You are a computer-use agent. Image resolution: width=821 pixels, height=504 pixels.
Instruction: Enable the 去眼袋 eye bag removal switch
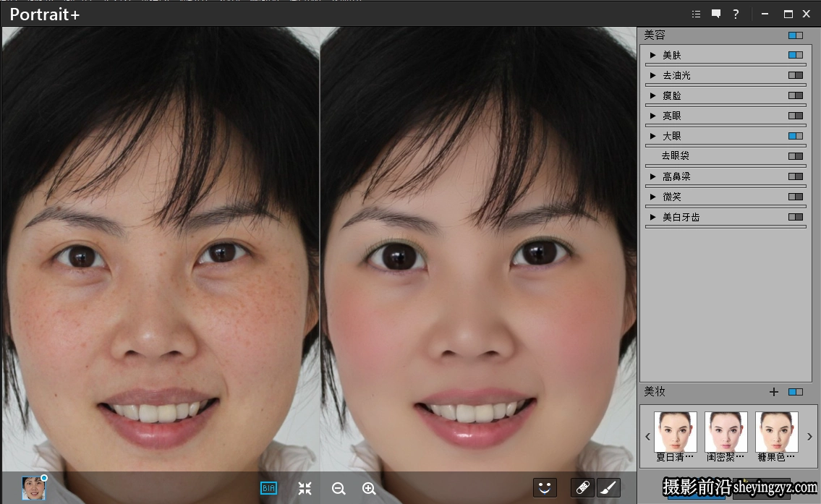(796, 156)
